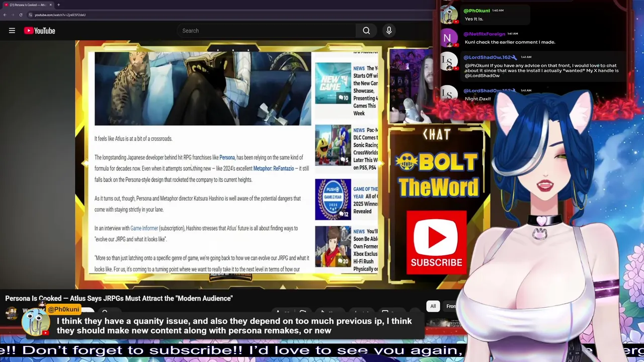The height and width of the screenshot is (362, 644).
Task: Click the video title Persona Is Cooked
Action: tap(119, 298)
